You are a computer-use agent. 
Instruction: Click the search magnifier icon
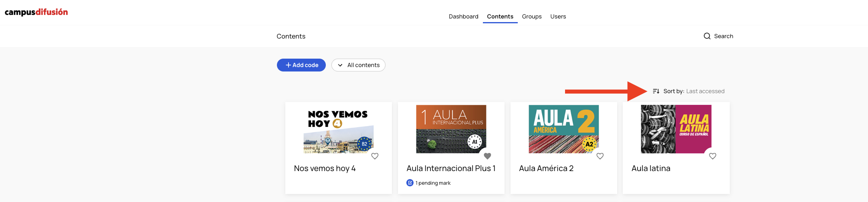(x=707, y=36)
